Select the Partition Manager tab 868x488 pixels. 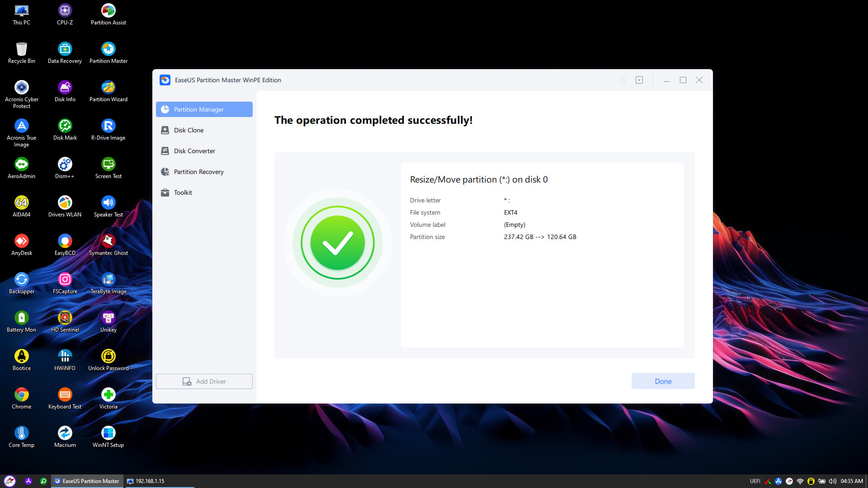(204, 109)
